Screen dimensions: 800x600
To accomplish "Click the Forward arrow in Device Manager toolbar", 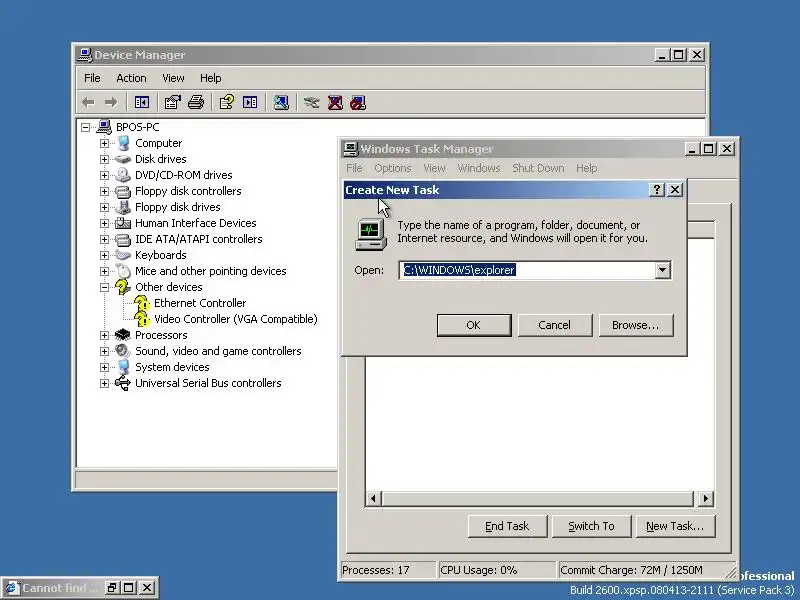I will (x=111, y=103).
